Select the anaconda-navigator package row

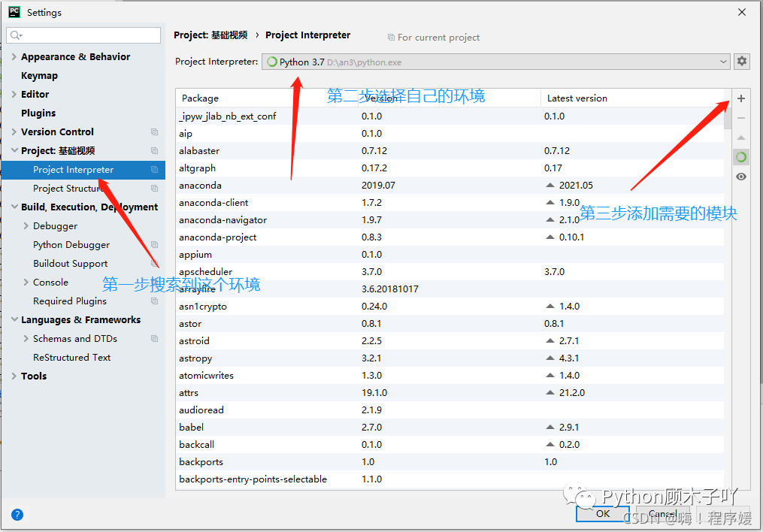450,220
